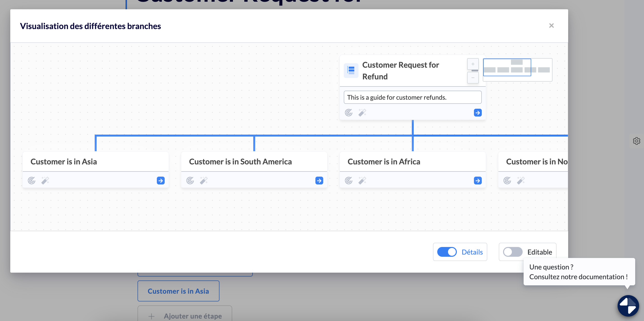
Task: Open Africa branch with blue arrow icon
Action: 478,180
